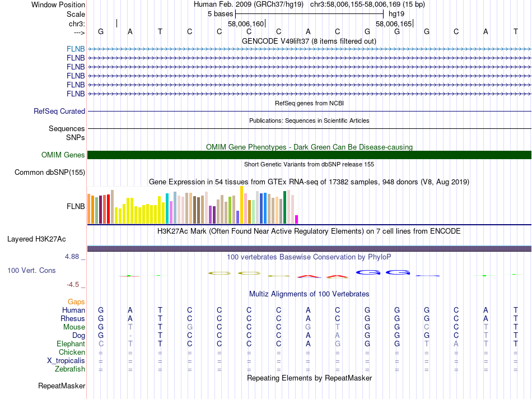Select the Zebrafish species label
This screenshot has width=532, height=399.
[x=70, y=369]
